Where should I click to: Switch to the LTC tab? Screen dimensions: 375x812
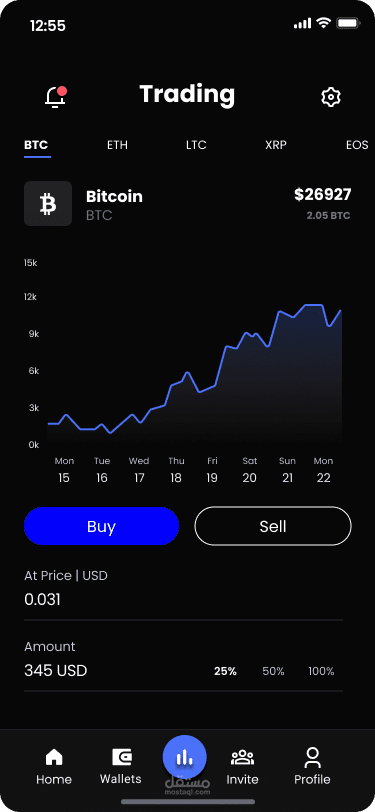[196, 145]
